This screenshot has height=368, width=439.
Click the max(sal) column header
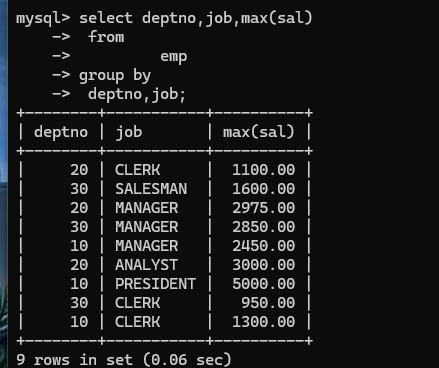click(259, 132)
